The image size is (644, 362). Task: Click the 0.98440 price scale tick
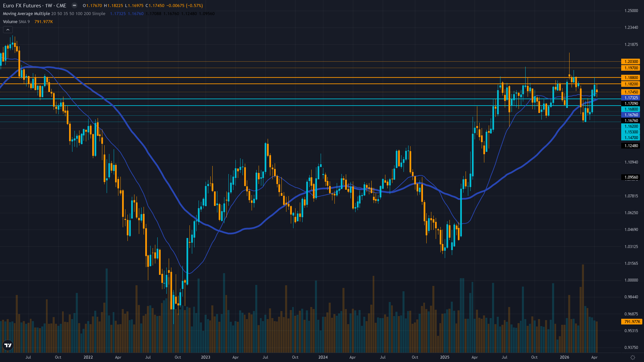click(x=631, y=297)
